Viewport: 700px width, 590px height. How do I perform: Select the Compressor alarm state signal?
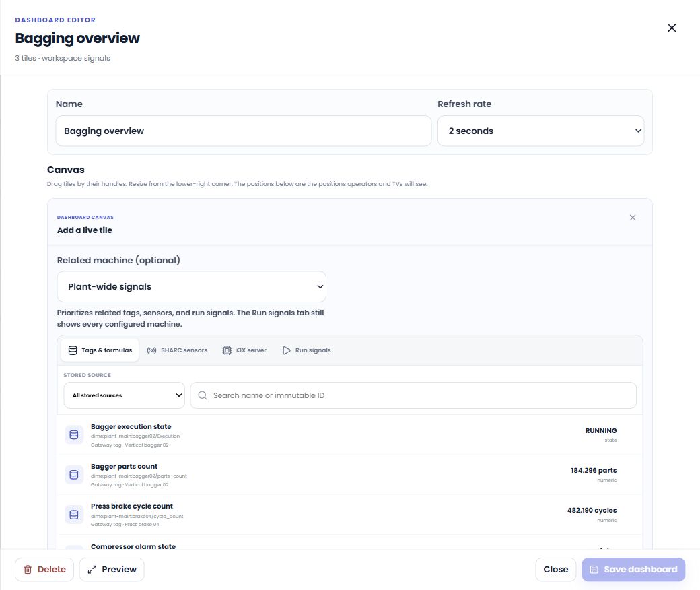350,542
